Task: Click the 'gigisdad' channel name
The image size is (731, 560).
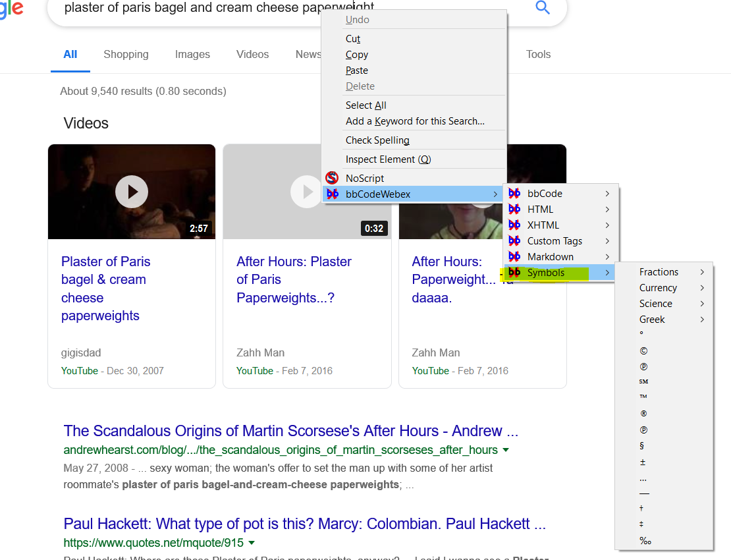Action: coord(80,353)
